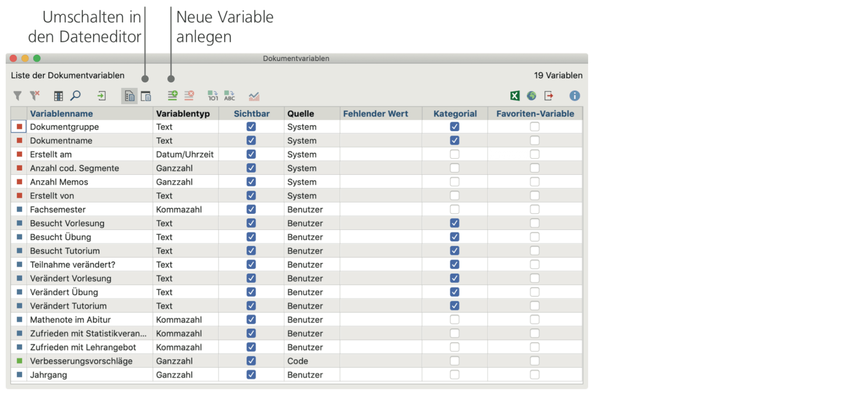This screenshot has height=394, width=868.
Task: Sort by Sichtbar column header
Action: coord(251,114)
